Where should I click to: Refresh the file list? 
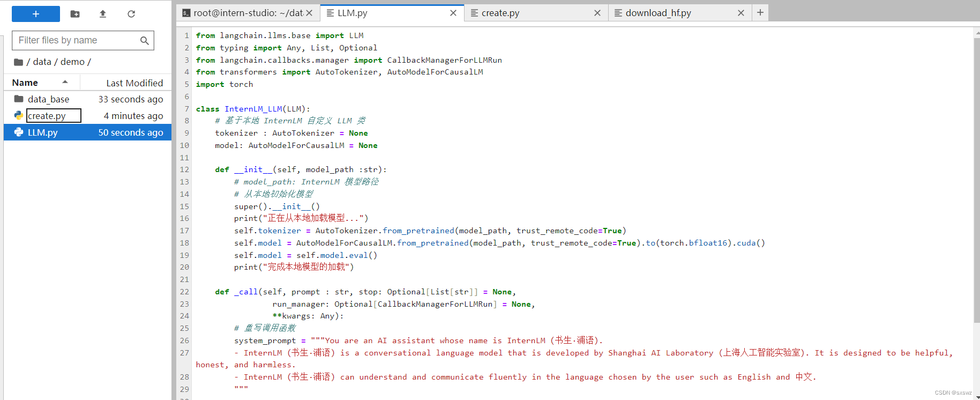[x=131, y=14]
